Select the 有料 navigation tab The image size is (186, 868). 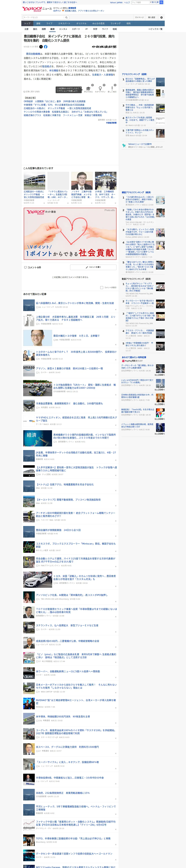tap(128, 24)
